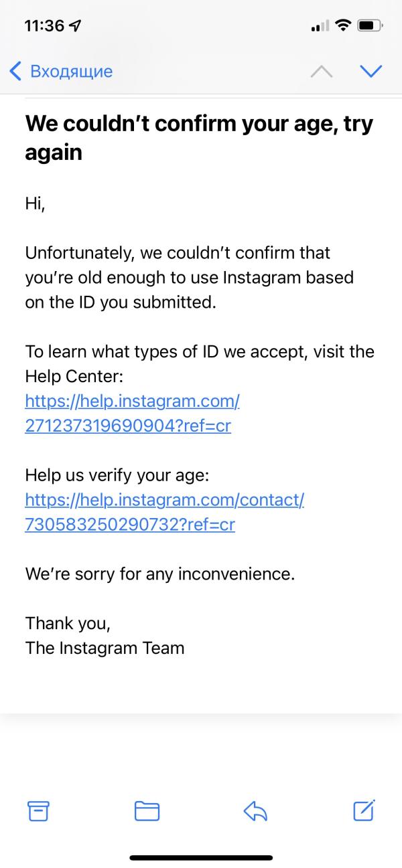Archive this email using the box icon

click(38, 810)
